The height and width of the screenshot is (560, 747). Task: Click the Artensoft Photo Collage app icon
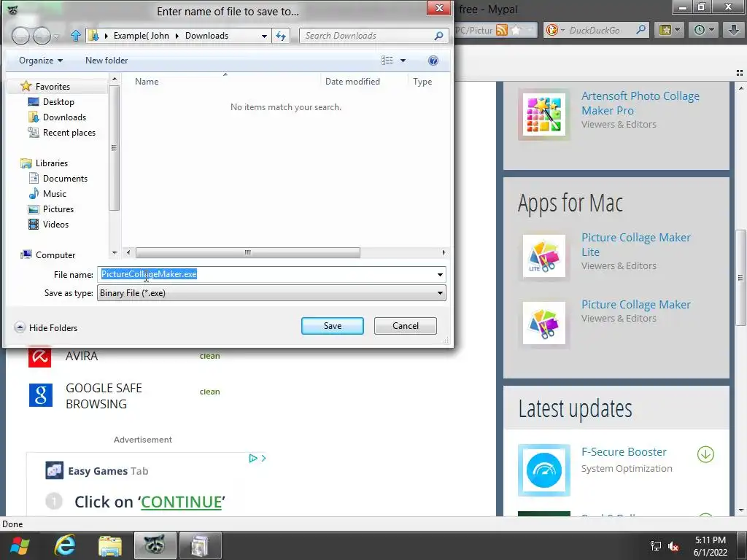pos(544,114)
